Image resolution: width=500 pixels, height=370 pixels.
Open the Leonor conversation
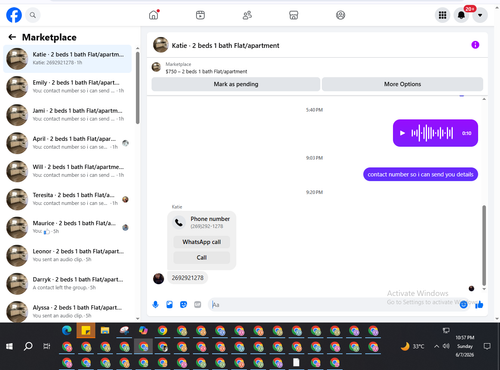point(68,256)
